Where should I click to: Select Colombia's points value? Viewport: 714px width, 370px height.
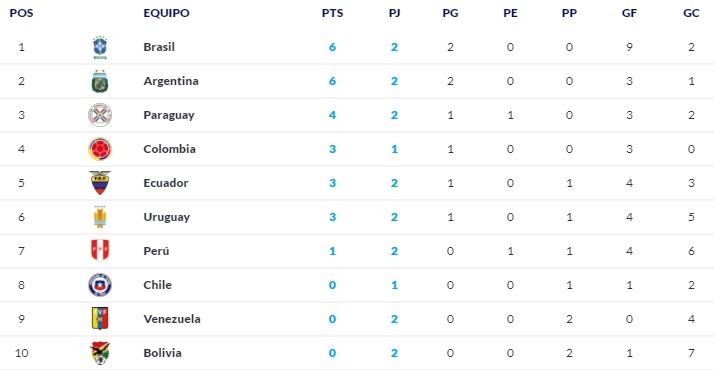click(332, 149)
